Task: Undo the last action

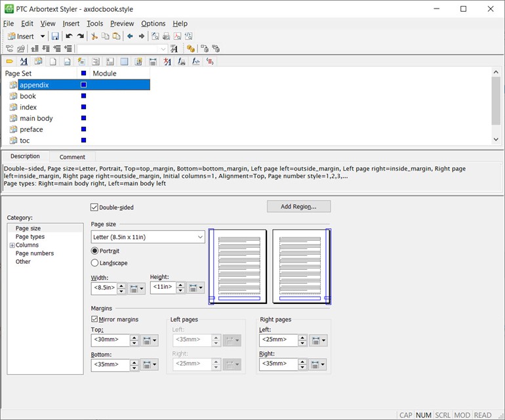Action: pos(69,36)
